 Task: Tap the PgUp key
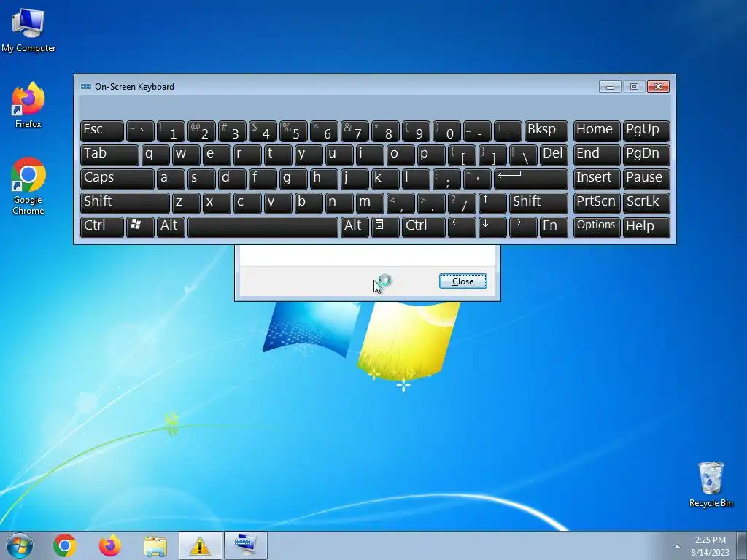[x=646, y=131]
